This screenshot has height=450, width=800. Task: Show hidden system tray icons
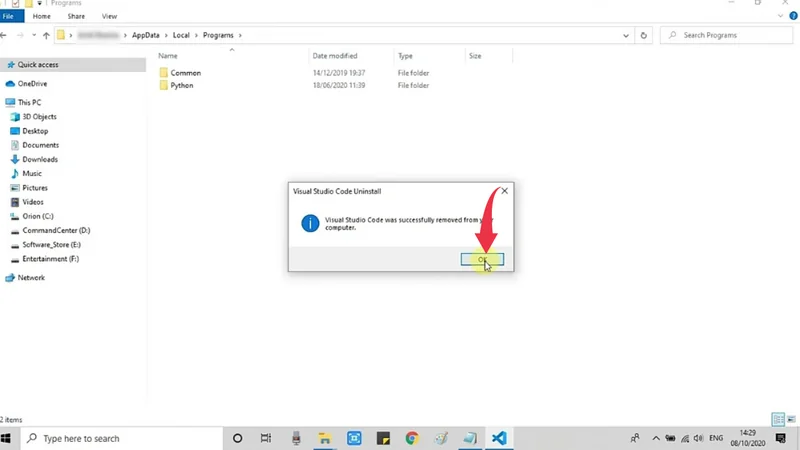pos(656,438)
